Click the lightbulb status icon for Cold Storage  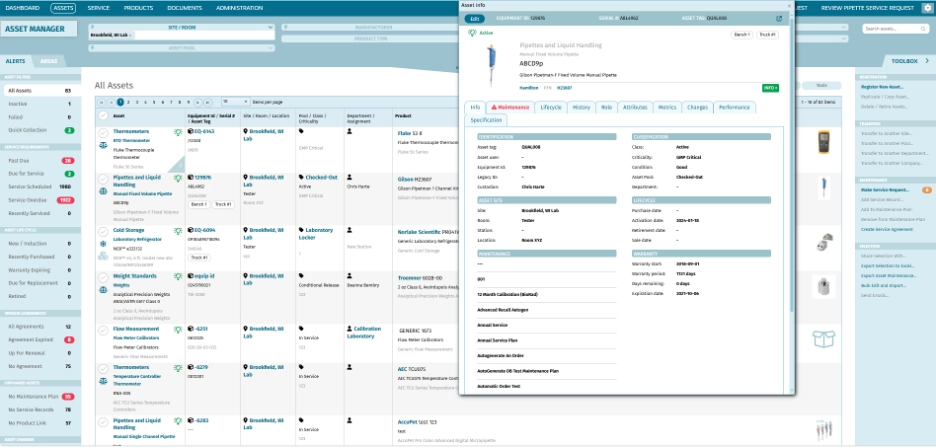(x=176, y=230)
